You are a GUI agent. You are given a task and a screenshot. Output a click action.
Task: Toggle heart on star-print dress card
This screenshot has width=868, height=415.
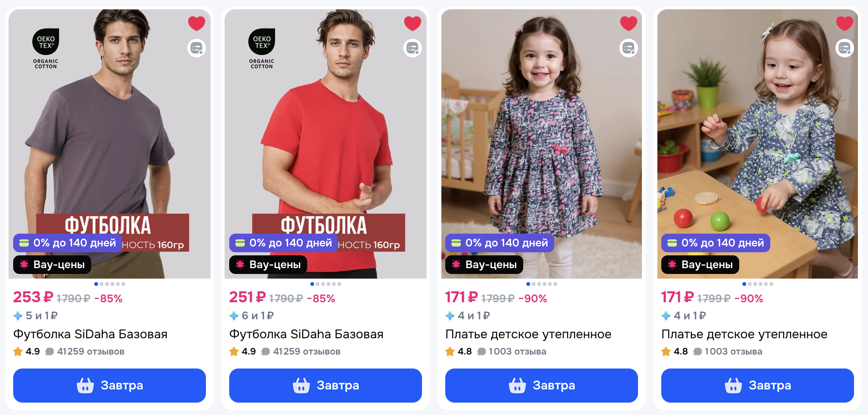point(845,23)
